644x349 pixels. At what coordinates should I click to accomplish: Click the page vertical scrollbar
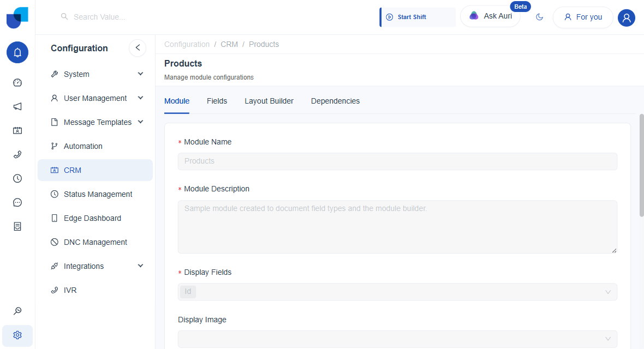[x=641, y=165]
